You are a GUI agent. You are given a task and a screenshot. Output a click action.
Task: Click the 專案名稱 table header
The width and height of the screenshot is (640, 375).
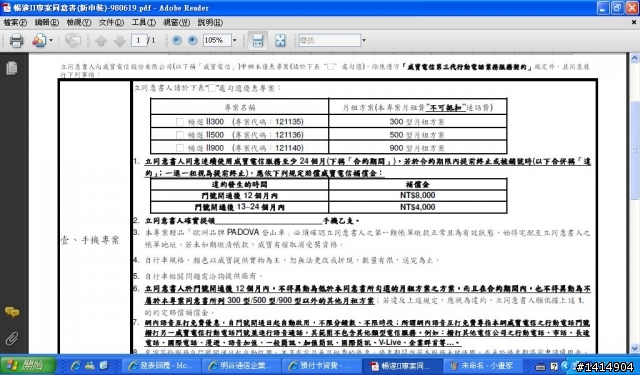pos(240,107)
